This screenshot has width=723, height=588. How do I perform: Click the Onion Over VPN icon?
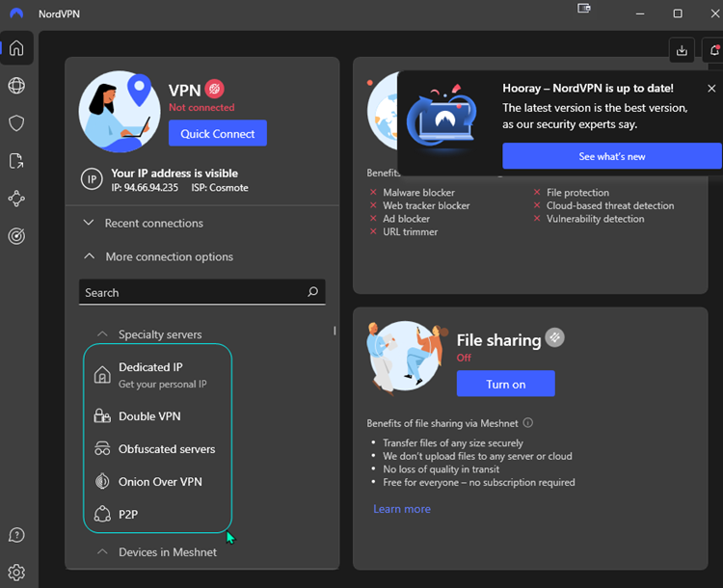coord(102,481)
